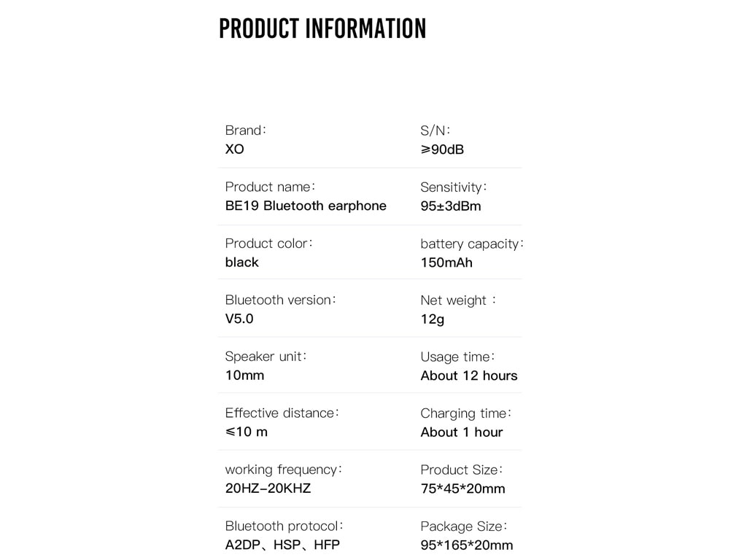The image size is (747, 560).
Task: Click the Net weight value 12g
Action: 432,319
